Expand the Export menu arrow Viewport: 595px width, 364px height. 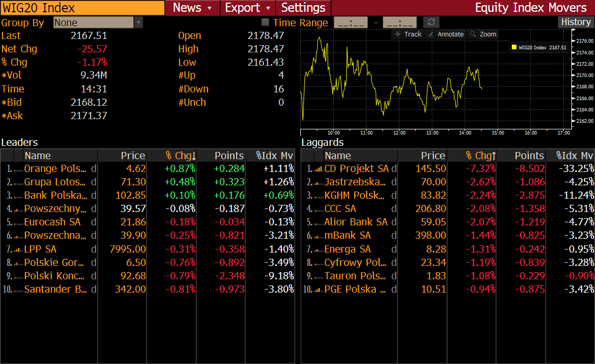point(268,8)
